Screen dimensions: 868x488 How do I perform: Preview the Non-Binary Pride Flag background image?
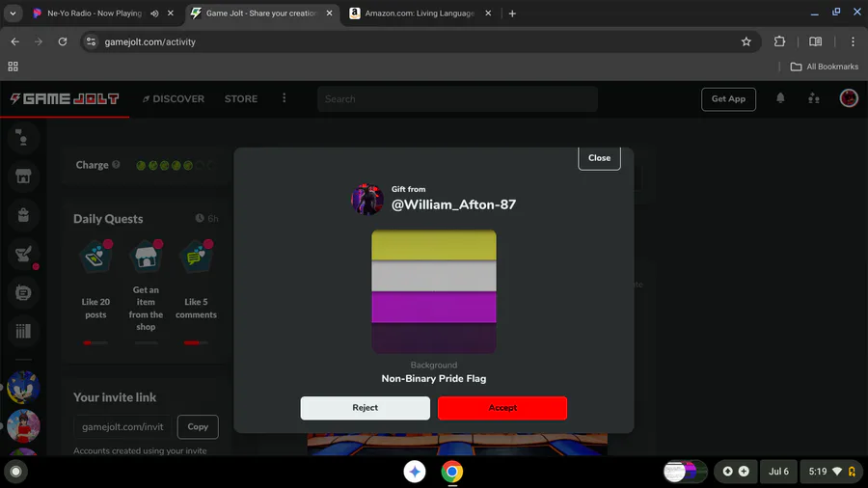[433, 291]
